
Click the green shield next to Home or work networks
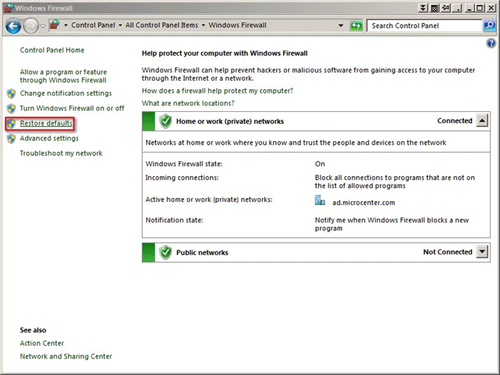tap(165, 121)
